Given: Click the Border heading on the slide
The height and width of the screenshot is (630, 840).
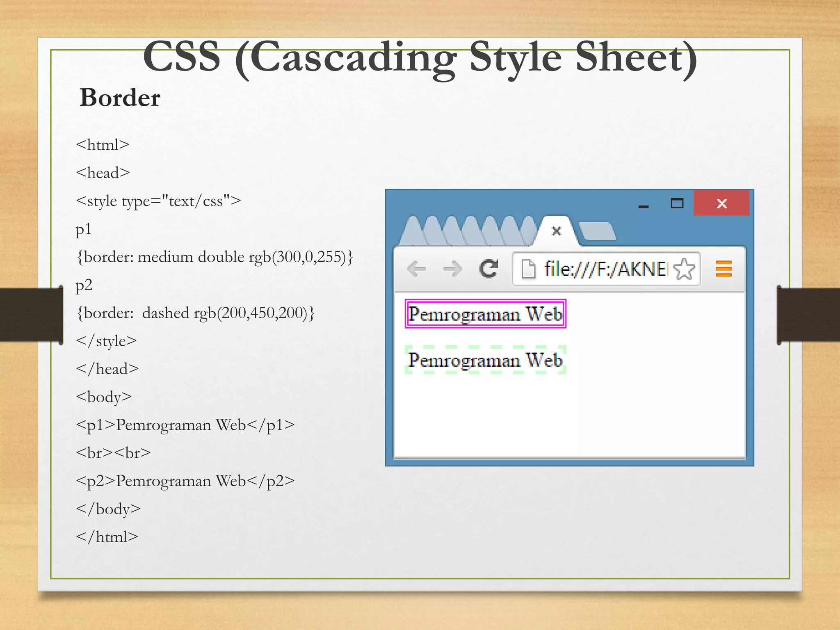Looking at the screenshot, I should coord(120,98).
